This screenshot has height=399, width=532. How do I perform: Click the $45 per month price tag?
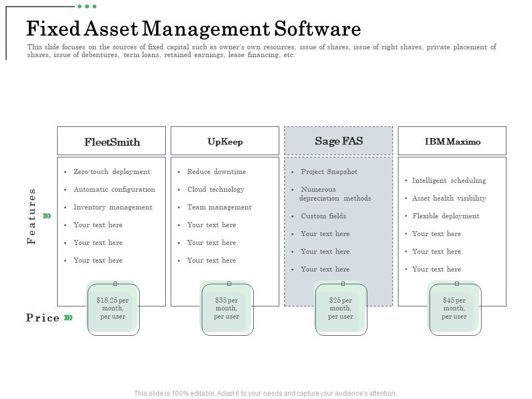[x=455, y=309]
